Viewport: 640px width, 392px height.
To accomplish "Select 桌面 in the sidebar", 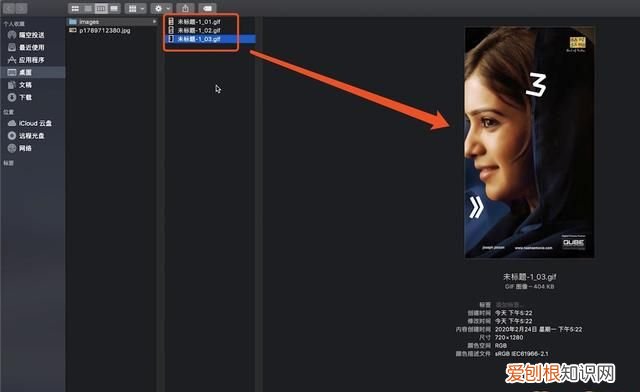I will (32, 72).
